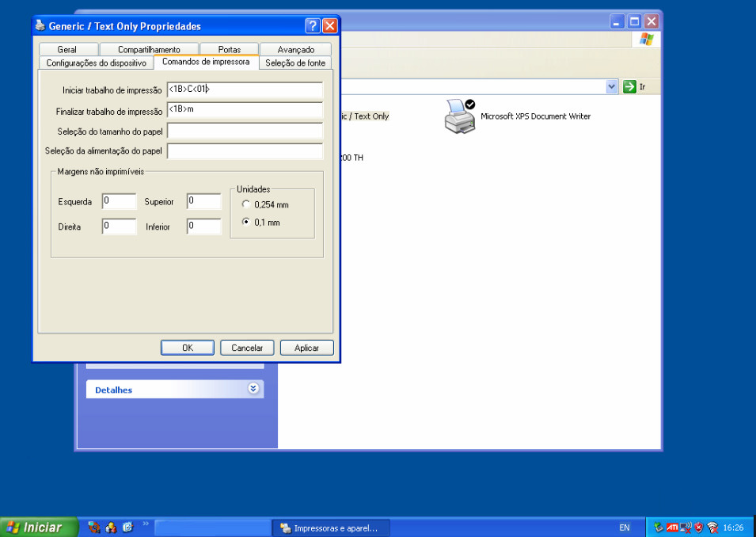The width and height of the screenshot is (756, 537).
Task: Select the 0,254 mm units option
Action: pos(245,204)
